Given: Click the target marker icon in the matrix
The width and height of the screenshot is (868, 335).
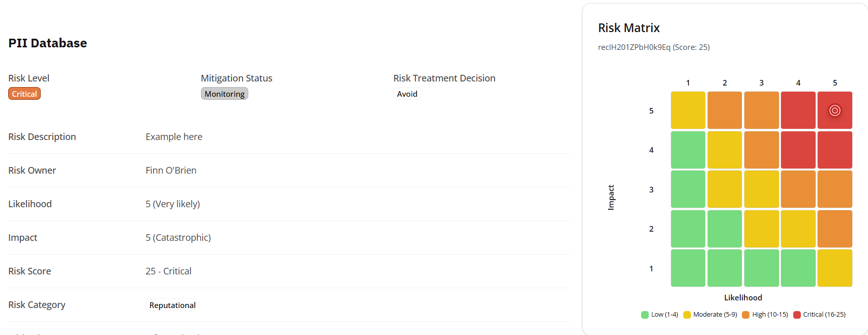Looking at the screenshot, I should pos(834,110).
